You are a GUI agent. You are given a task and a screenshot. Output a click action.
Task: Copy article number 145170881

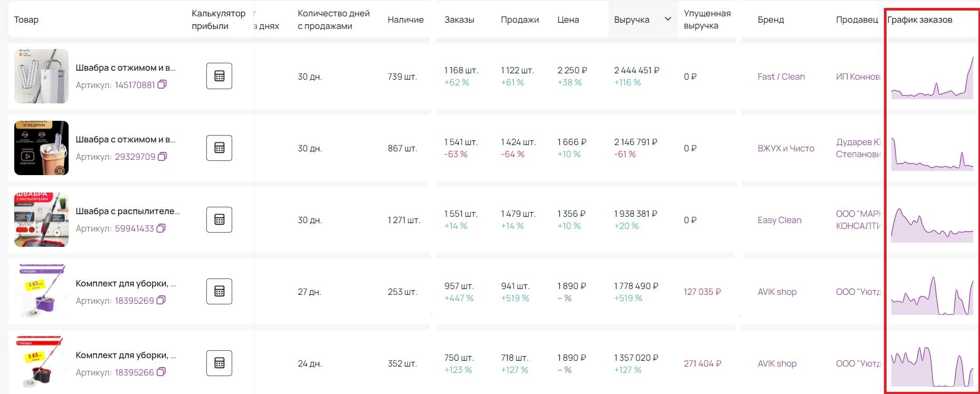click(x=162, y=84)
